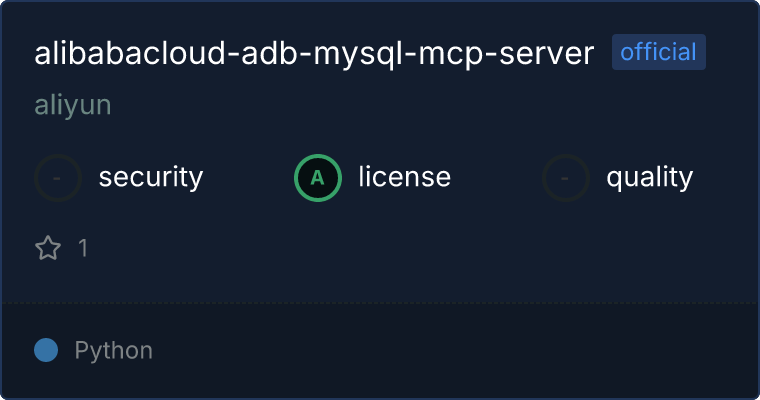The image size is (760, 400).
Task: Select the quality label text
Action: pyautogui.click(x=649, y=177)
